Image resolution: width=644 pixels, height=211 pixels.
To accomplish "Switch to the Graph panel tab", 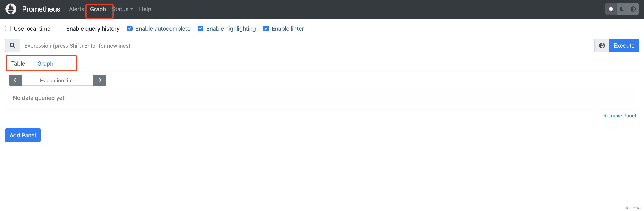I will point(45,64).
